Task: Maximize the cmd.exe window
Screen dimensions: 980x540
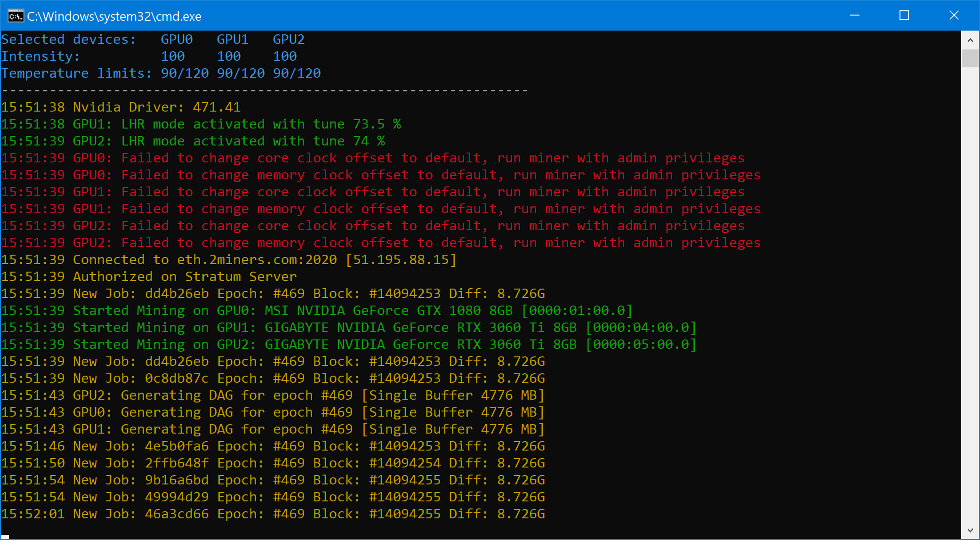Action: pyautogui.click(x=904, y=16)
